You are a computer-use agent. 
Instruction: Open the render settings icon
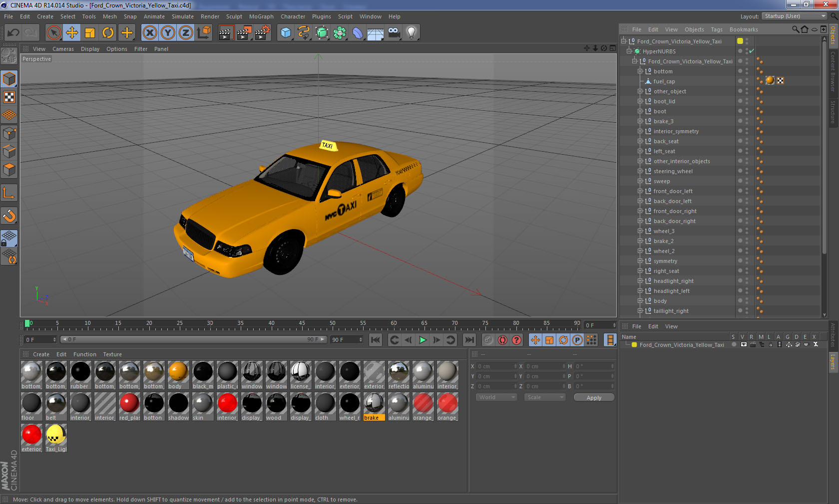pyautogui.click(x=262, y=33)
